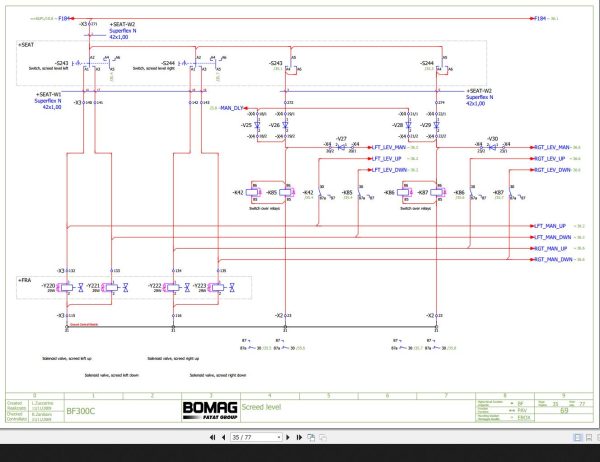
Task: Click the BOMAG logo in the title block
Action: tap(210, 410)
